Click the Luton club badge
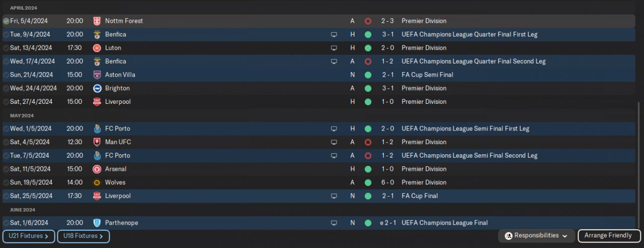644x248 pixels. 97,48
